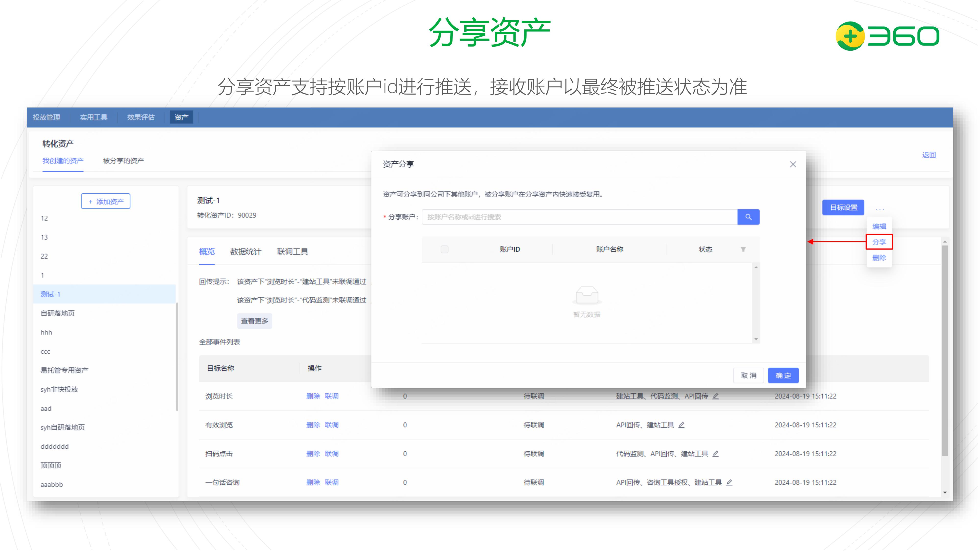Select asset ccc in the list
Image resolution: width=980 pixels, height=551 pixels.
tap(105, 351)
